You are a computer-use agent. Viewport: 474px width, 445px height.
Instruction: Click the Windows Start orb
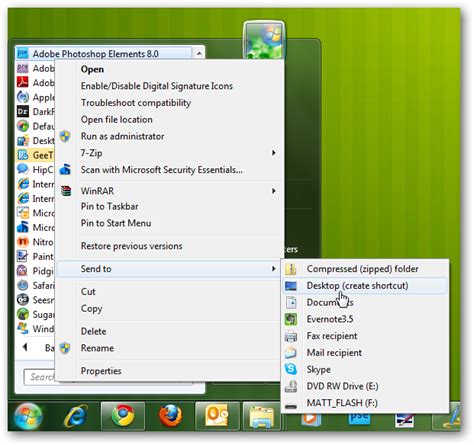click(28, 416)
